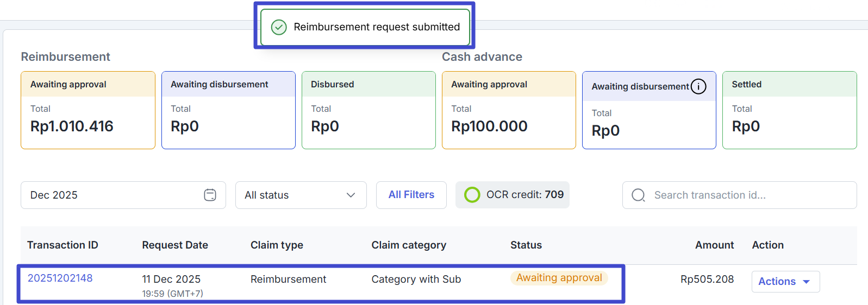
Task: Click the Awaiting approval status badge
Action: click(559, 278)
